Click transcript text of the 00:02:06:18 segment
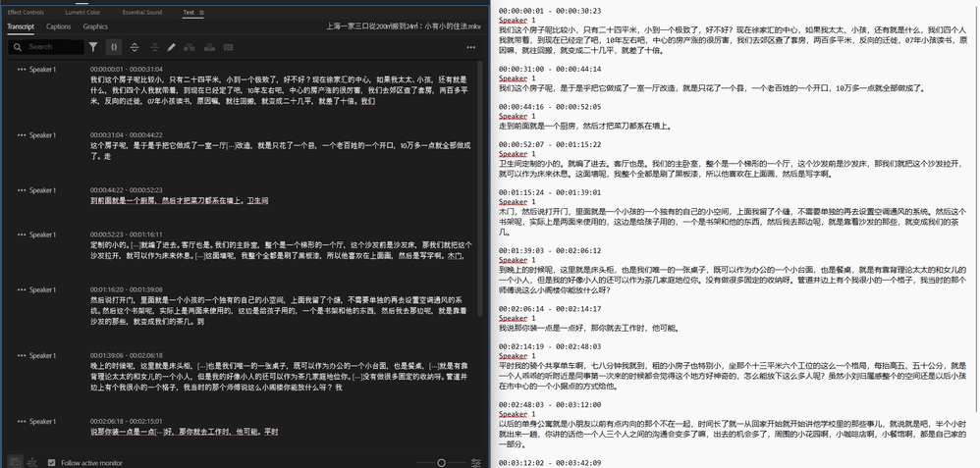980x468 pixels. tap(185, 432)
